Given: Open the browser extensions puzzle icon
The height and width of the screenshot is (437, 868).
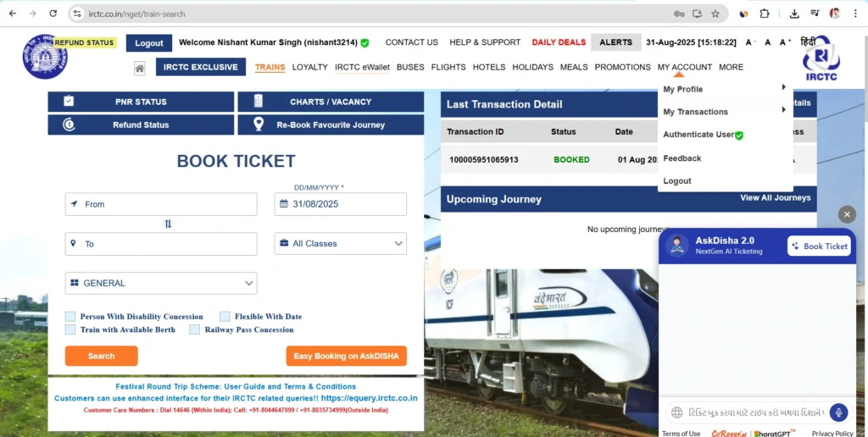Looking at the screenshot, I should click(765, 14).
